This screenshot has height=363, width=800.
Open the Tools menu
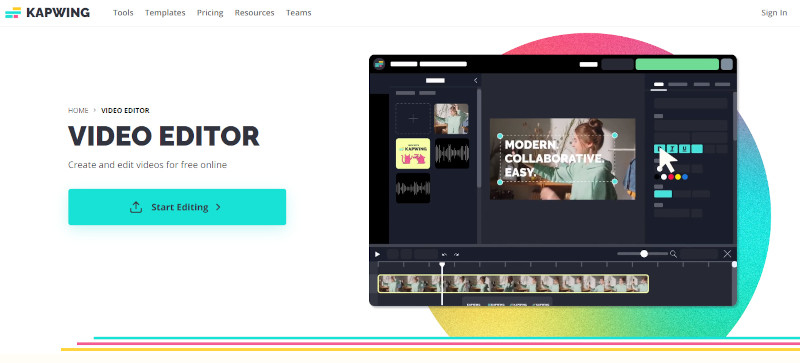point(123,13)
